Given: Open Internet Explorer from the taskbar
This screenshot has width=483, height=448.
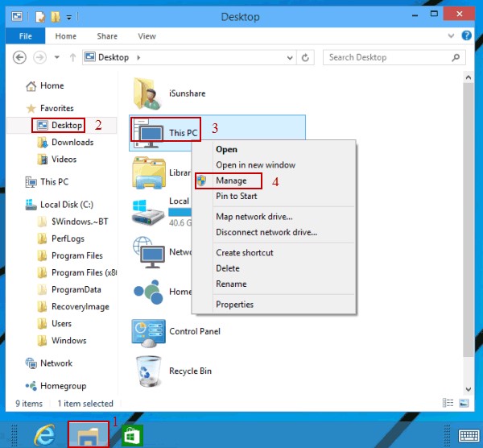Looking at the screenshot, I should tap(44, 435).
